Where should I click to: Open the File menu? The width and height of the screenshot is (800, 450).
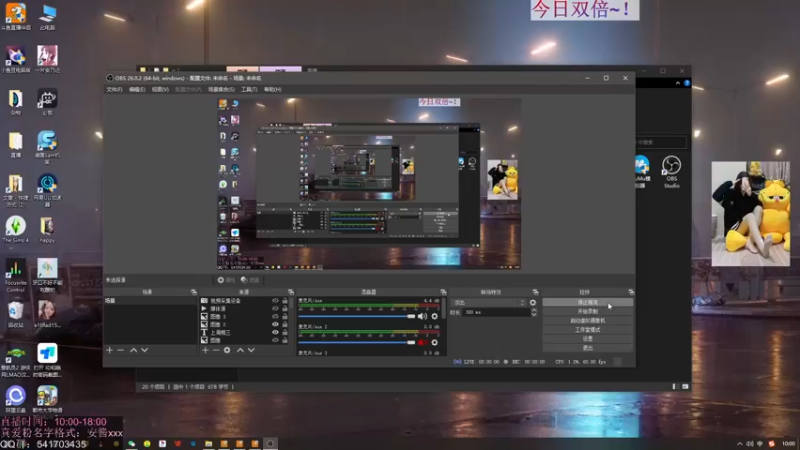point(114,89)
